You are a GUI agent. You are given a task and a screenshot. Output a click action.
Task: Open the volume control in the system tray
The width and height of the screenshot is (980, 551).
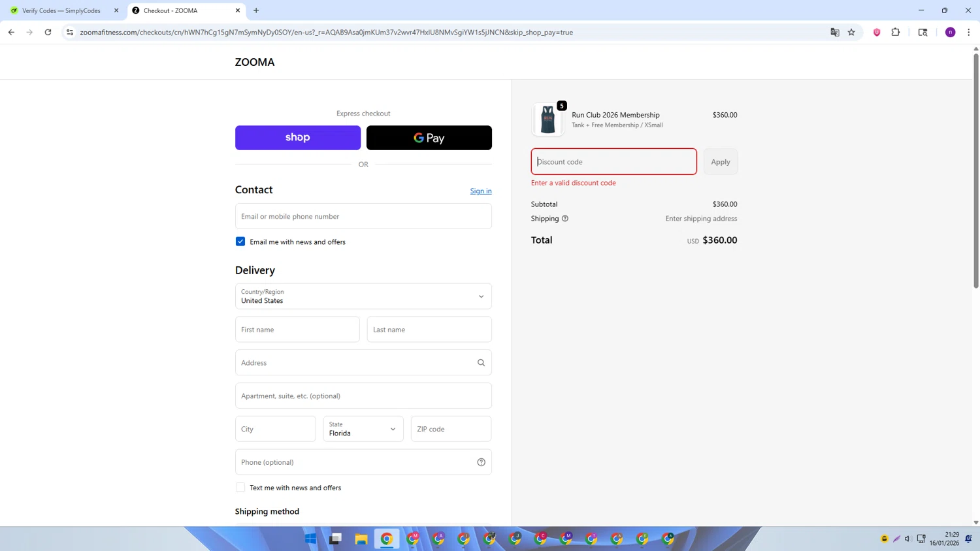click(907, 539)
